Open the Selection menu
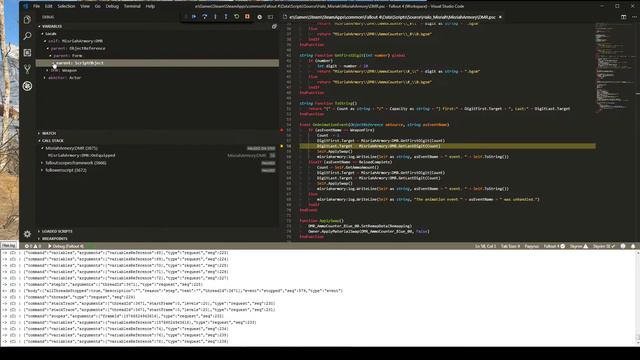This screenshot has width=640, height=360. 66,6
